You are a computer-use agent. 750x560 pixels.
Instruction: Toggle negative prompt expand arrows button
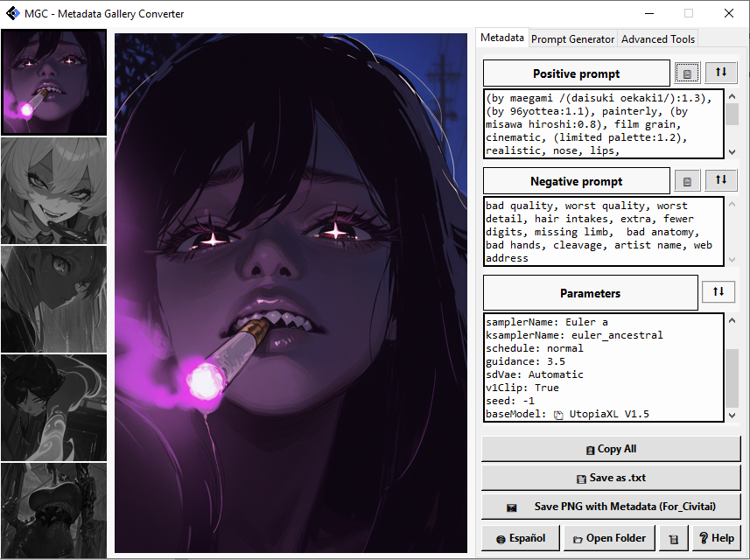[721, 179]
